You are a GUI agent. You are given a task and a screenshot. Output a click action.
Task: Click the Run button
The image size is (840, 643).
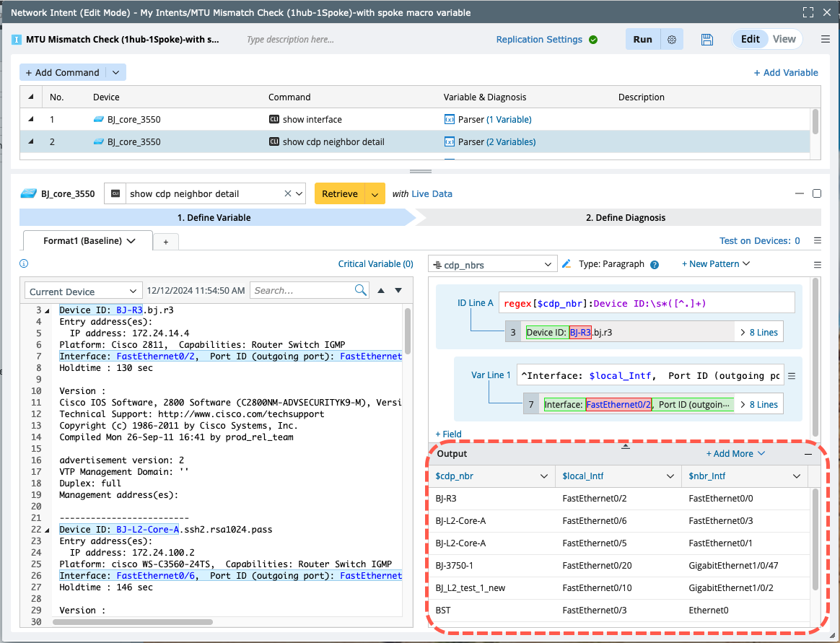coord(642,40)
